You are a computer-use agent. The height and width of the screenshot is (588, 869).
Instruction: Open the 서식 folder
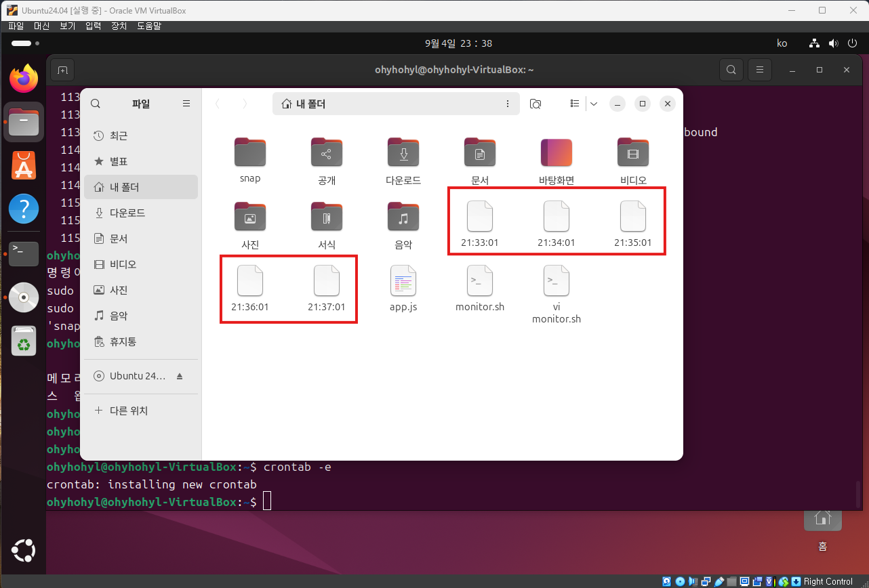click(x=327, y=225)
